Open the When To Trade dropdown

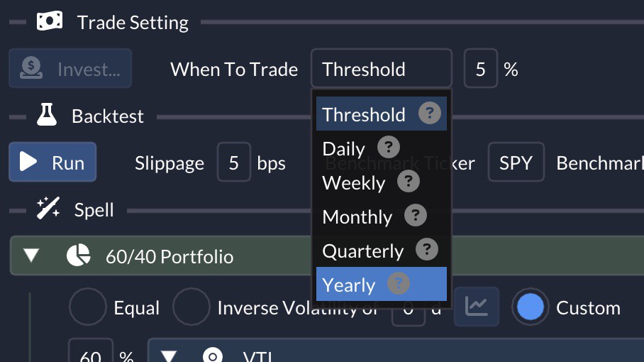(382, 68)
